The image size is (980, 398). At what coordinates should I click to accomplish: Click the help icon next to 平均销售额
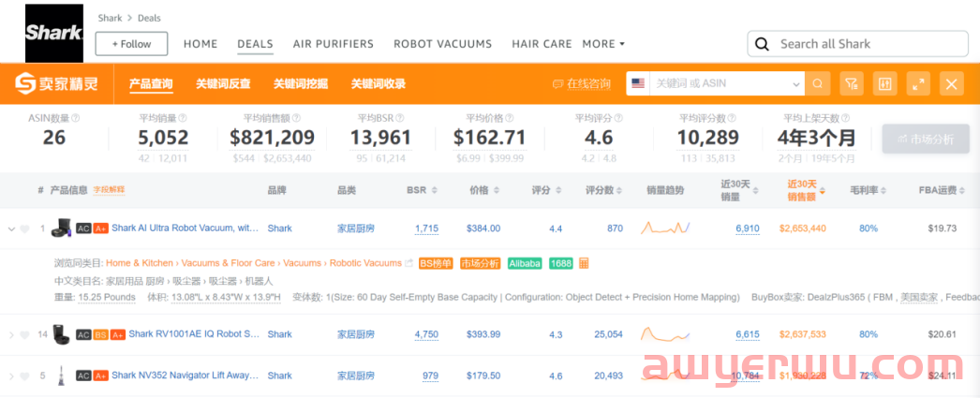click(x=296, y=117)
